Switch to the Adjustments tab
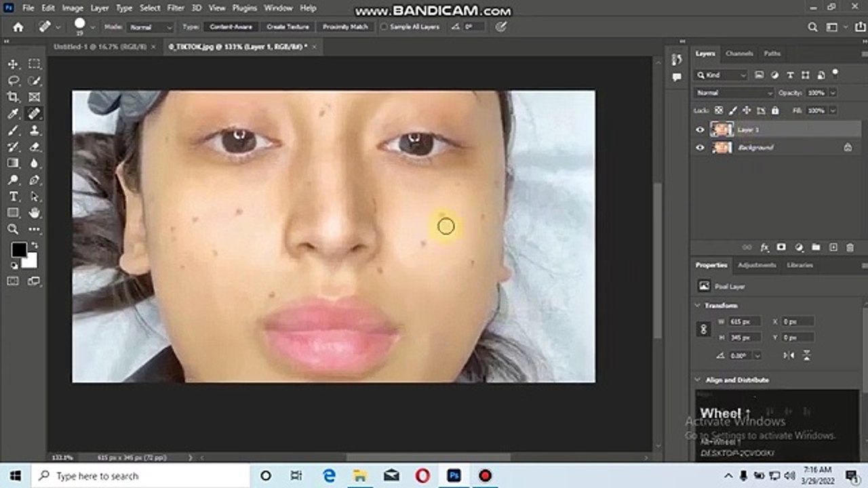 point(757,265)
